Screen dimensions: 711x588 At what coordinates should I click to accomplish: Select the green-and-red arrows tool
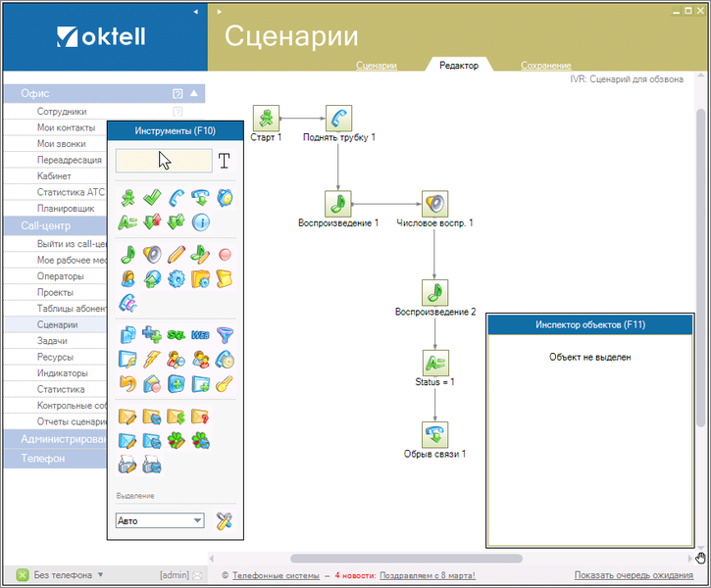(x=152, y=222)
